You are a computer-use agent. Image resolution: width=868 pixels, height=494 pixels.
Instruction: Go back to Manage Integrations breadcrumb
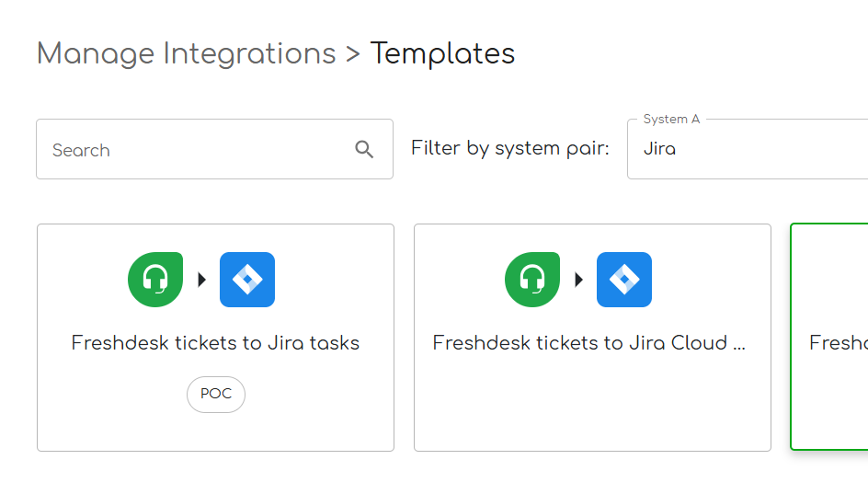(x=186, y=53)
